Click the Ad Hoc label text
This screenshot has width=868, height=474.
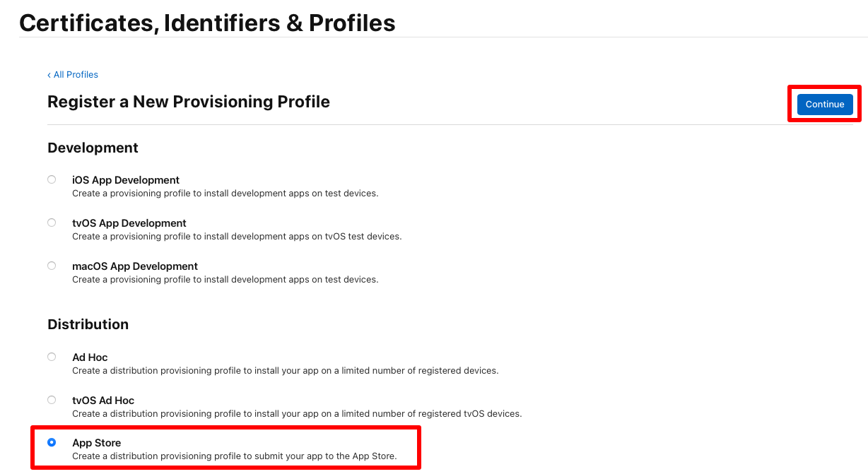click(89, 357)
